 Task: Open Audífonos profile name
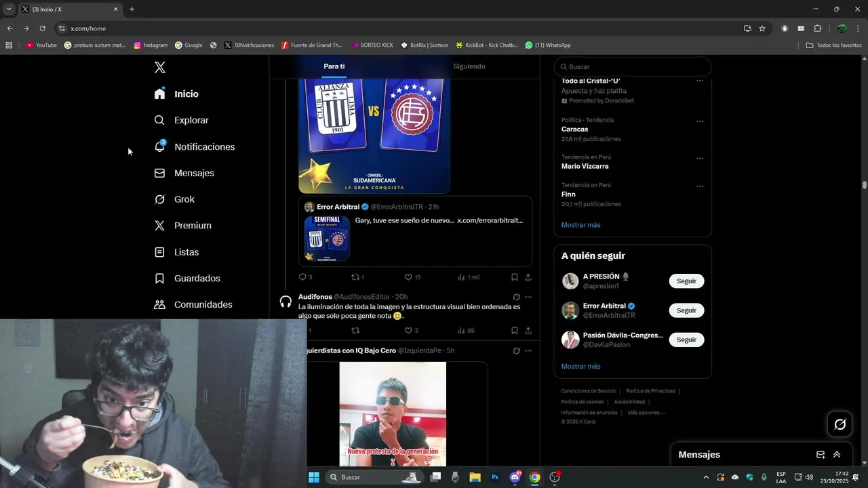pos(315,297)
